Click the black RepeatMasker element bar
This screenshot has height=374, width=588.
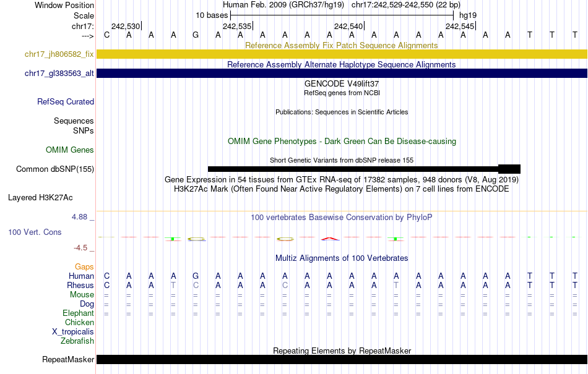[342, 359]
